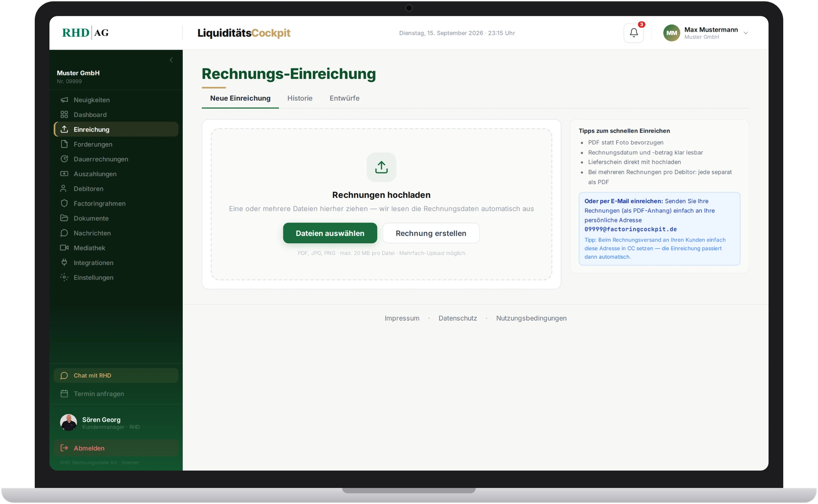
Task: Click the Rechnungen hochladen heading
Action: coord(381,195)
